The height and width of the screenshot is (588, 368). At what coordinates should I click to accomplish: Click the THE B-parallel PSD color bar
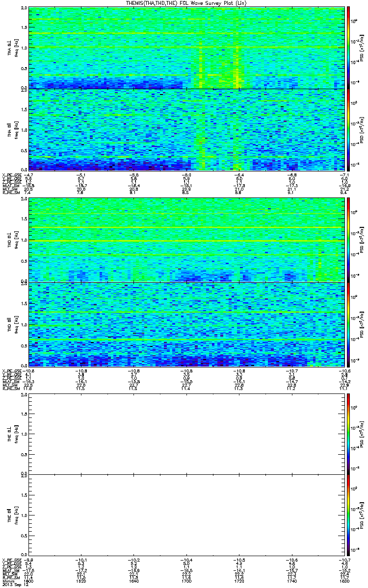[x=349, y=515]
